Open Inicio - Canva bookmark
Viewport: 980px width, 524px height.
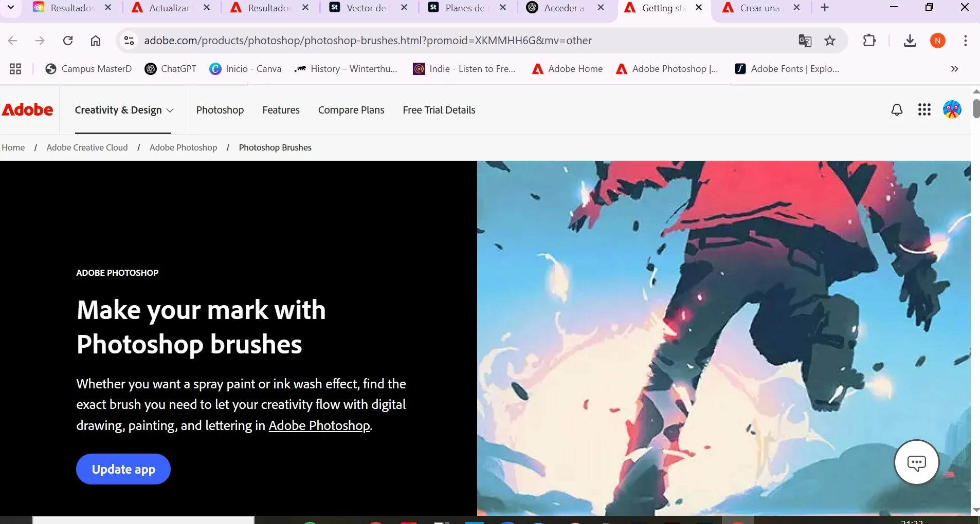pyautogui.click(x=245, y=69)
